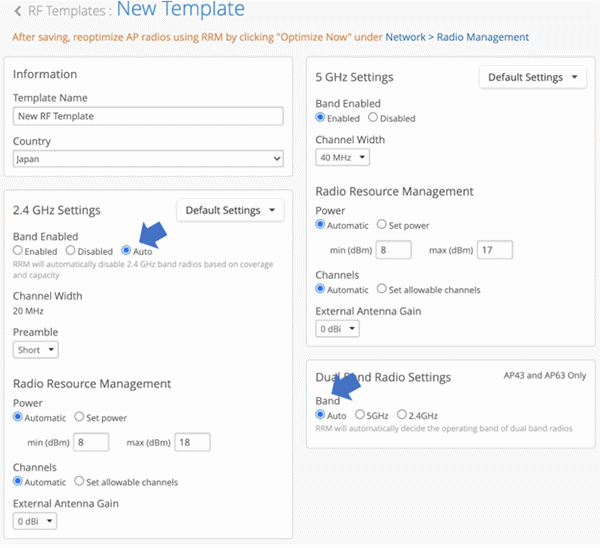600x548 pixels.
Task: Click the back chevron beside RF Templates
Action: click(18, 11)
